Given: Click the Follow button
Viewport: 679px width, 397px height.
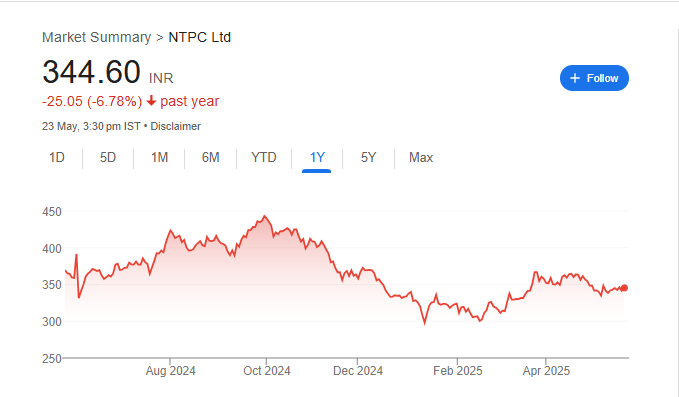Looking at the screenshot, I should click(594, 78).
